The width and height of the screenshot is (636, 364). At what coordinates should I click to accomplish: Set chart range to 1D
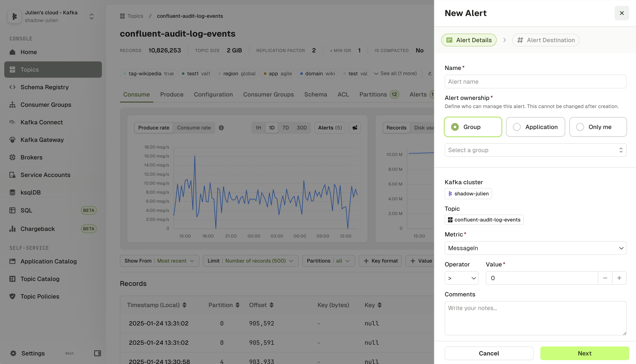[272, 128]
